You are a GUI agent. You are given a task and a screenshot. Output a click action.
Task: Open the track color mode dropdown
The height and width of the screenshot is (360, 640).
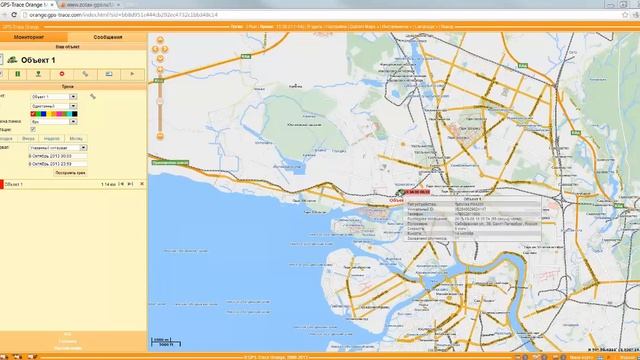click(x=54, y=106)
